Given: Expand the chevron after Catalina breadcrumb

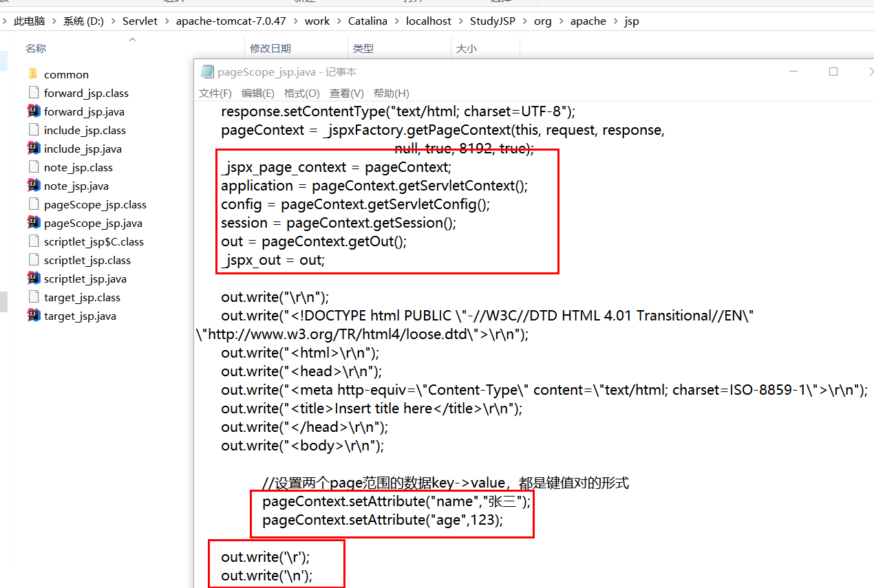Looking at the screenshot, I should pyautogui.click(x=397, y=21).
